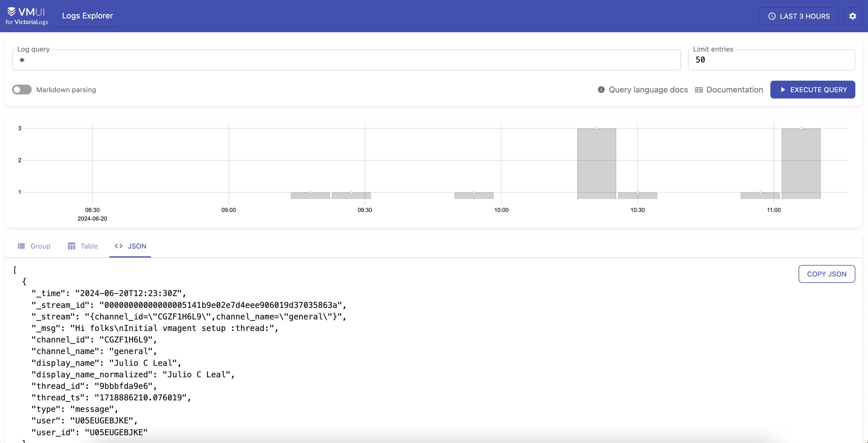Click play icon in Execute Query button
Image resolution: width=868 pixels, height=443 pixels.
(783, 90)
